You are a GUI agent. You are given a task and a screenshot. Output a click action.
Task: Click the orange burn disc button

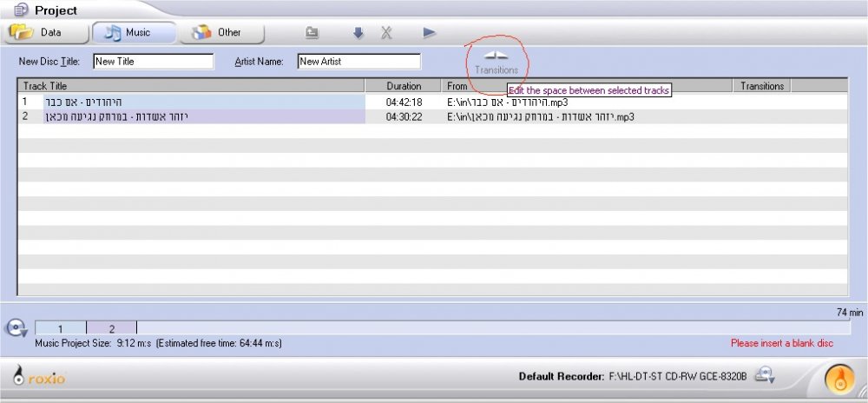tap(839, 379)
